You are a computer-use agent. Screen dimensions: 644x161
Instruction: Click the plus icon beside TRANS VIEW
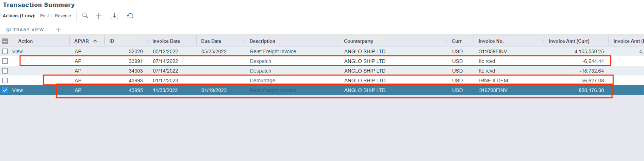coord(58,30)
